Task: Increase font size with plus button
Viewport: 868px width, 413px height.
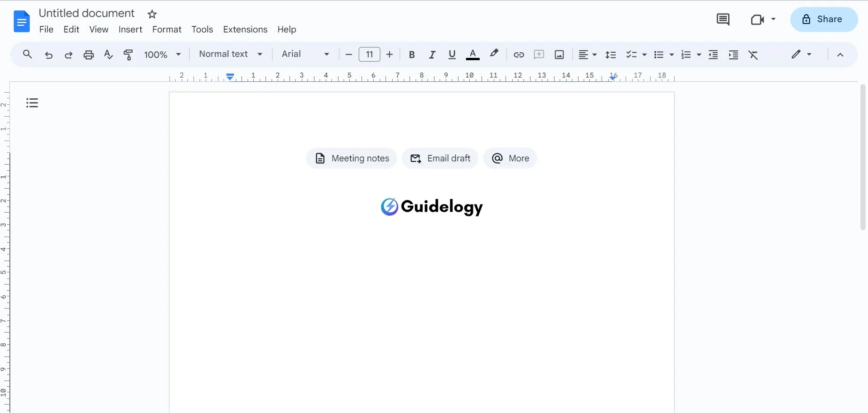Action: pos(389,55)
